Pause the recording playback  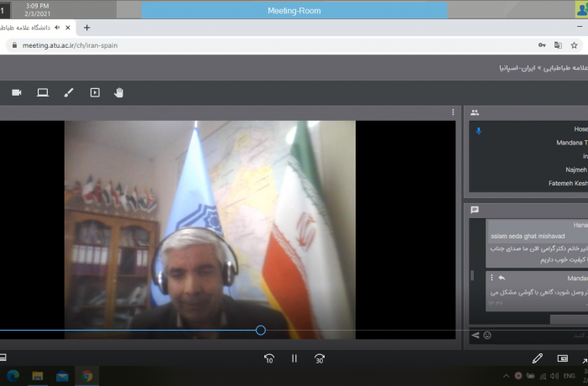pos(294,358)
